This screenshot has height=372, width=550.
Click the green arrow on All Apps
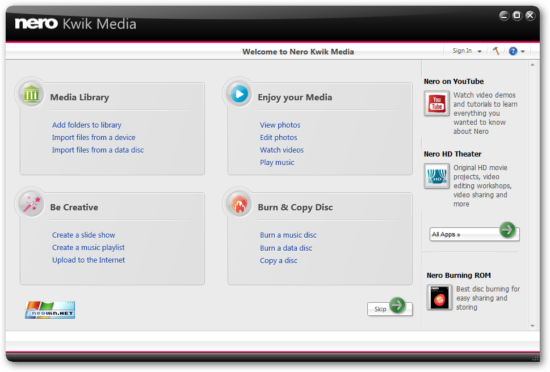[x=507, y=230]
